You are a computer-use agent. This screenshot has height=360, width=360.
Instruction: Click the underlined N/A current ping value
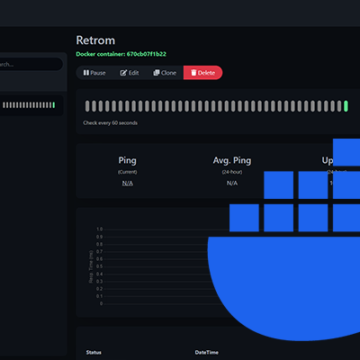point(127,183)
